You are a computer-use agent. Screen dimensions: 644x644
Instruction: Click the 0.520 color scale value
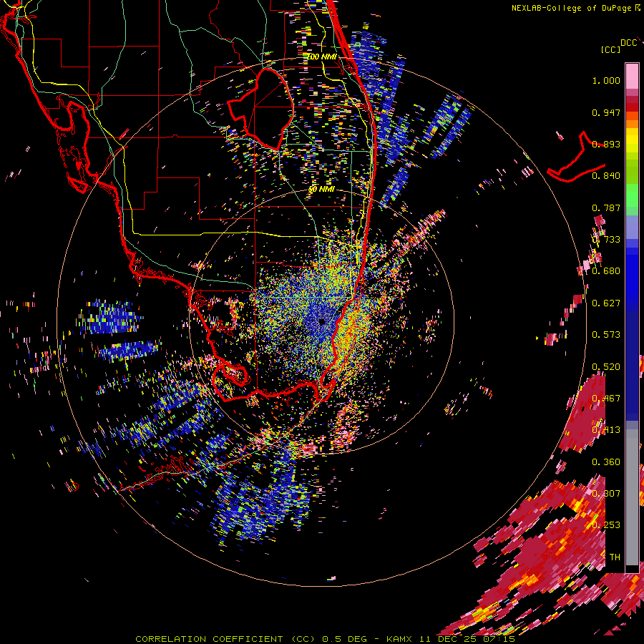pos(606,367)
